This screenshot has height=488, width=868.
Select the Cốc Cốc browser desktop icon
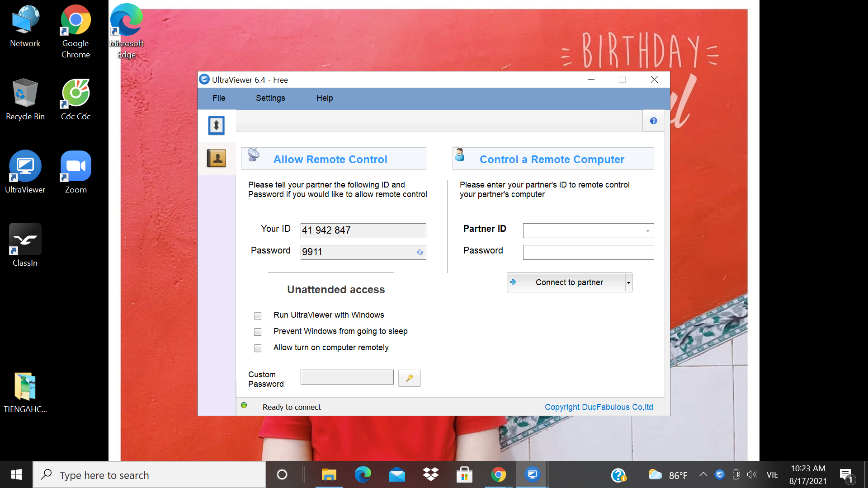click(75, 99)
